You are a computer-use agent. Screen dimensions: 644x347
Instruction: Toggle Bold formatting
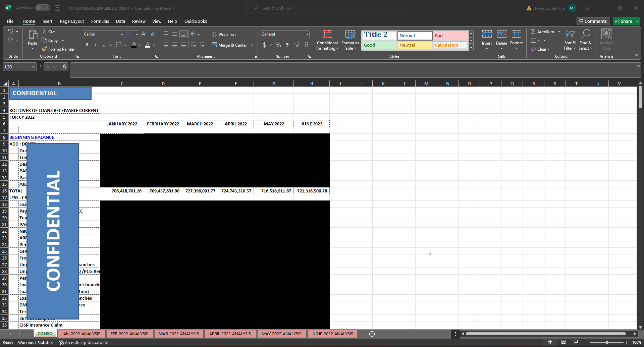[x=87, y=45]
